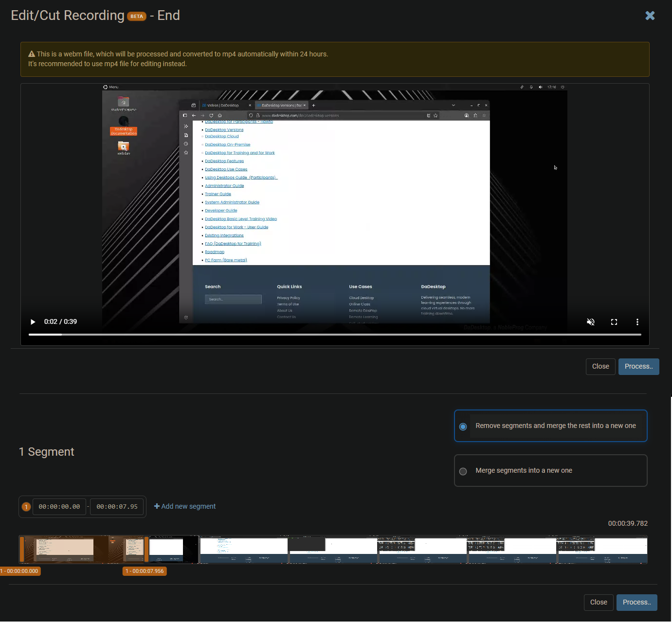This screenshot has height=623, width=672.
Task: Unmute the video audio
Action: pos(591,322)
